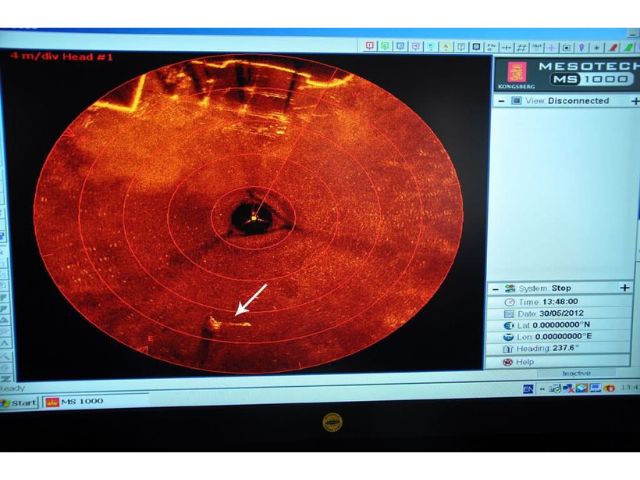This screenshot has width=640, height=480.
Task: Click the Kongsberg logo in the side panel
Action: (x=516, y=74)
